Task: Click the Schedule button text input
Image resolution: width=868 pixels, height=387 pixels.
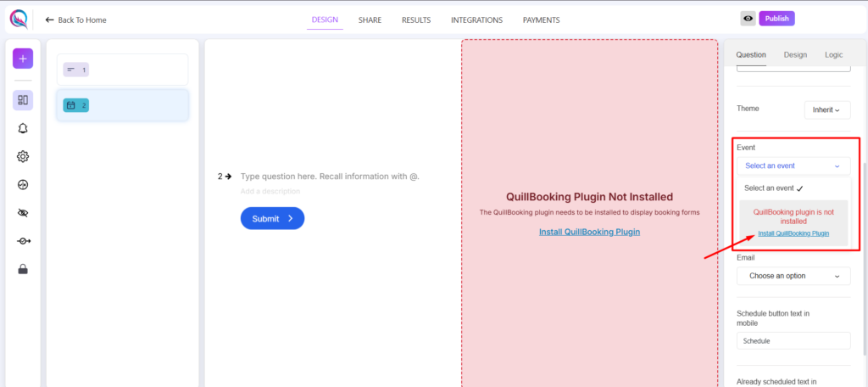Action: [793, 341]
